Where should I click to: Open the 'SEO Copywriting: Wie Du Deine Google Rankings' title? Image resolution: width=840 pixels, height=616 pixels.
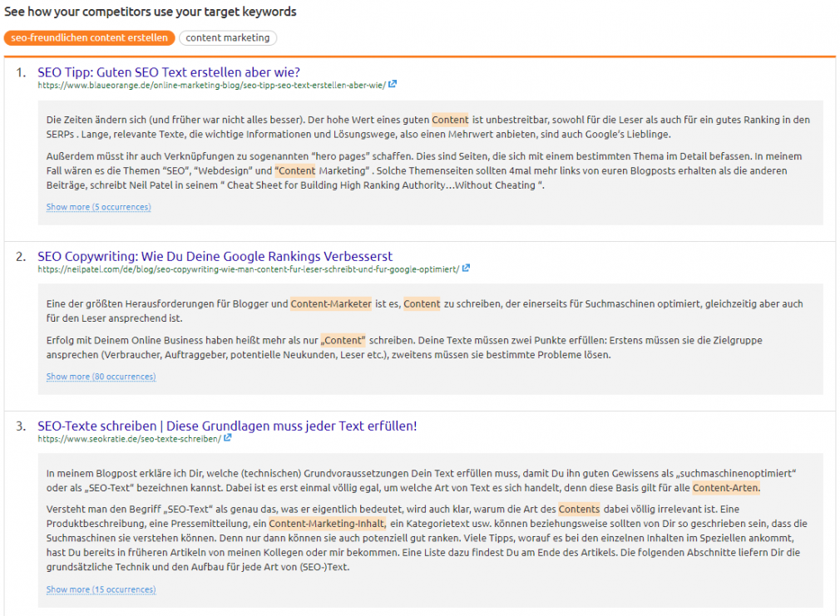[215, 257]
